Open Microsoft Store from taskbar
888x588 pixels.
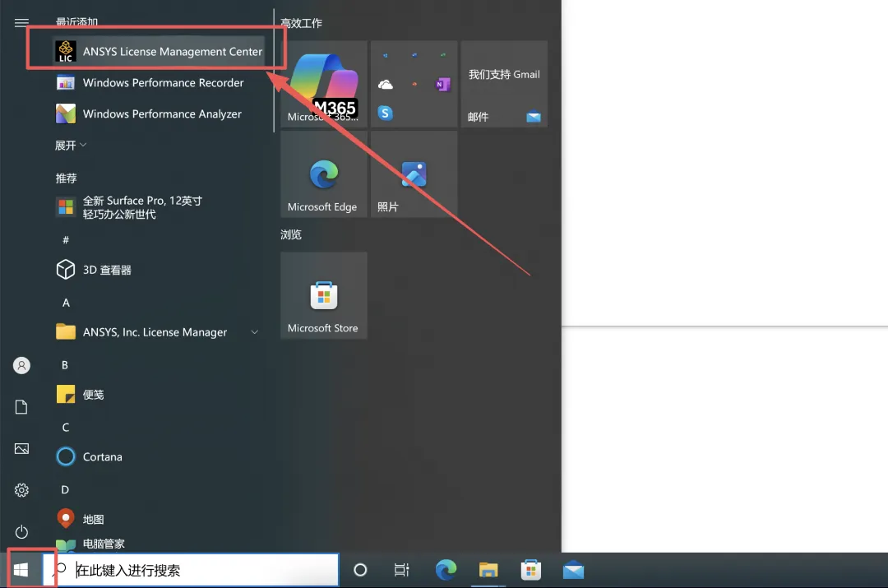pyautogui.click(x=530, y=570)
